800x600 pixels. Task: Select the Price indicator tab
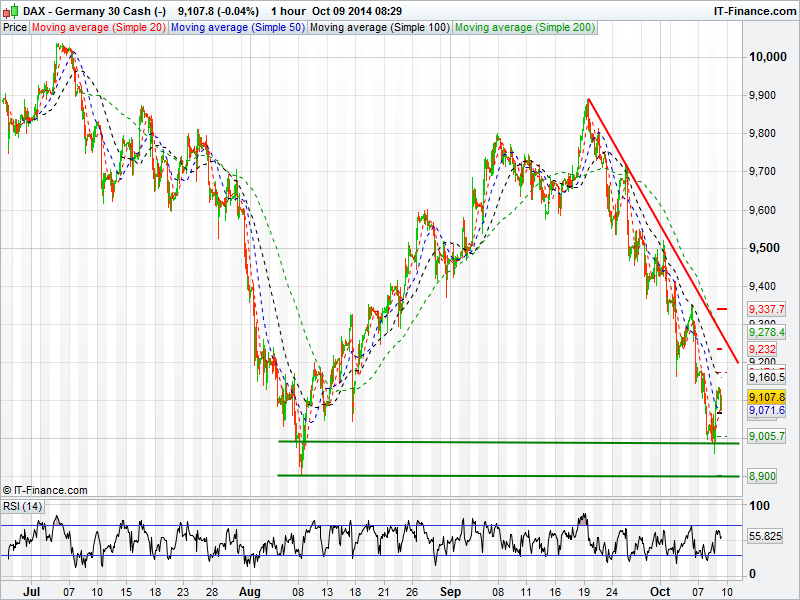[x=15, y=28]
